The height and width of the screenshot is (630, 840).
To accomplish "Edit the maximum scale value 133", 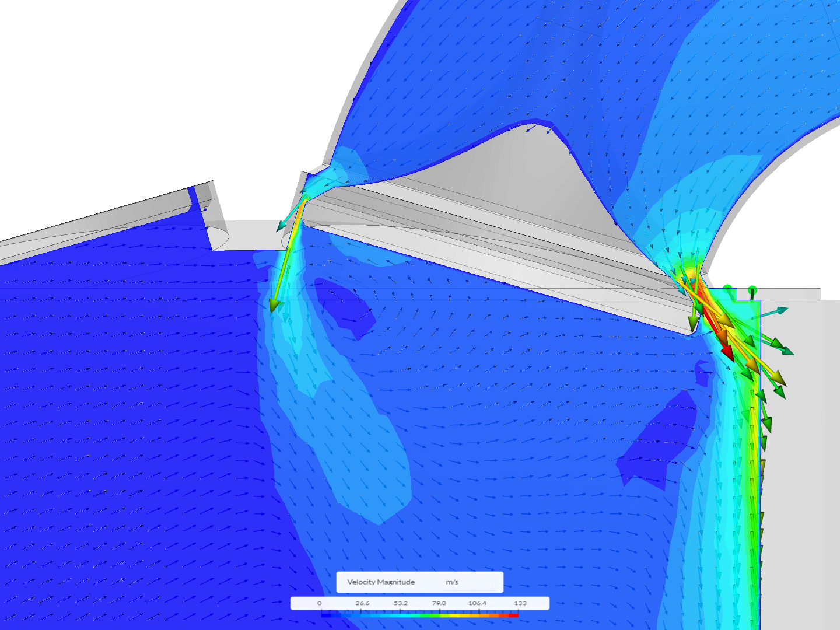I will click(x=520, y=603).
